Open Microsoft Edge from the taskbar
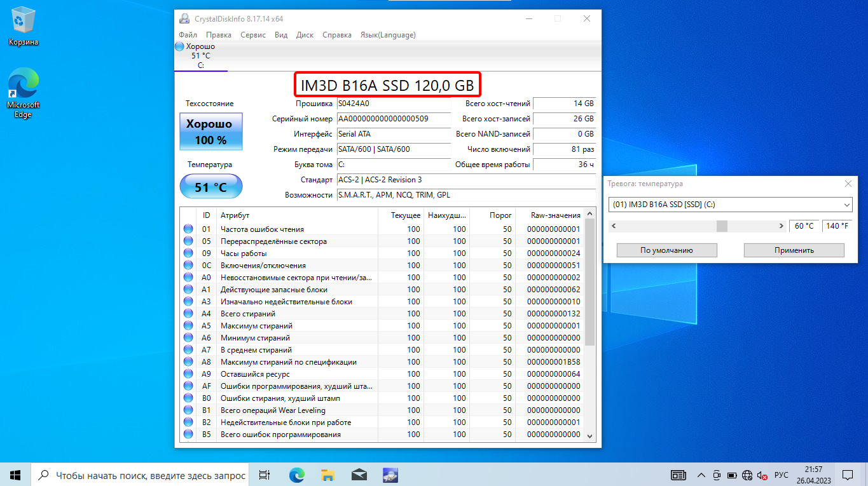 pyautogui.click(x=297, y=475)
